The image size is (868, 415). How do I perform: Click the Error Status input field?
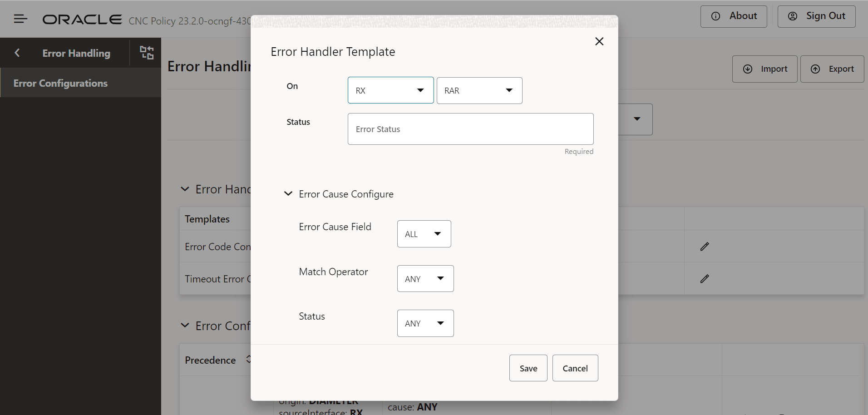tap(470, 129)
